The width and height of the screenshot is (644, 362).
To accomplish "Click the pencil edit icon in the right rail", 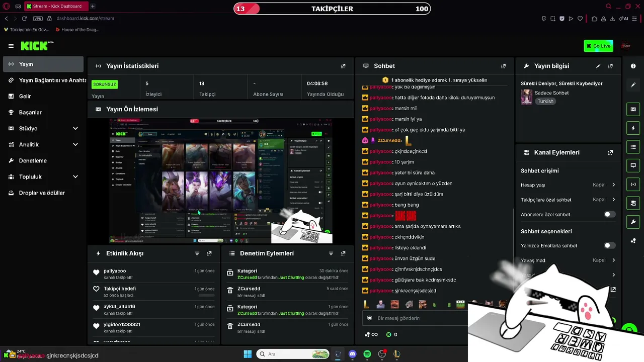I will pos(633,85).
